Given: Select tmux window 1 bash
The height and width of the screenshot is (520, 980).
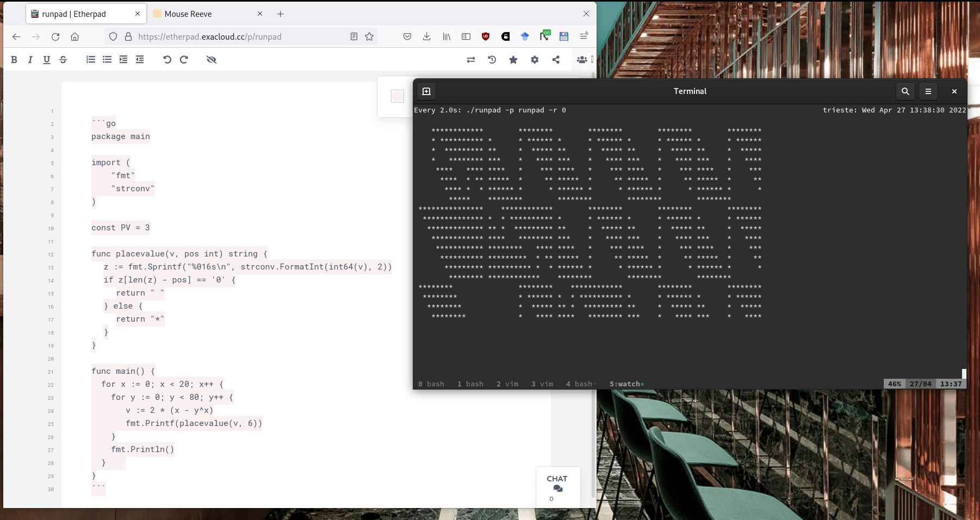Looking at the screenshot, I should click(470, 384).
